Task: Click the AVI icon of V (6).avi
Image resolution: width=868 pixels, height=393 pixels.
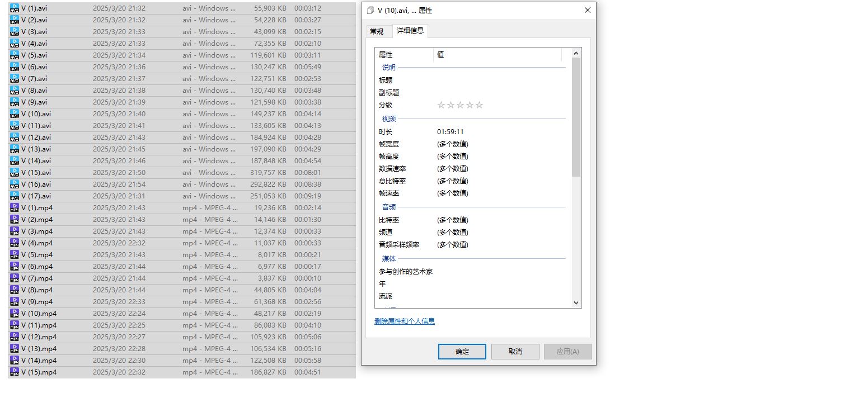Action: point(15,67)
